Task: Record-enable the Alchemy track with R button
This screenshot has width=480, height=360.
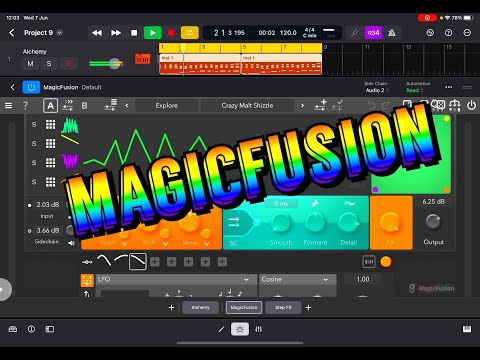Action: [69, 64]
